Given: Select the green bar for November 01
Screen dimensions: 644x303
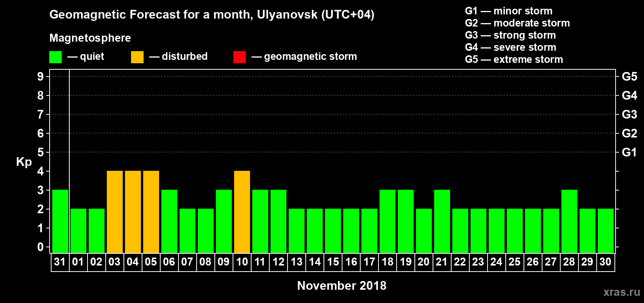Looking at the screenshot, I should coord(78,231).
